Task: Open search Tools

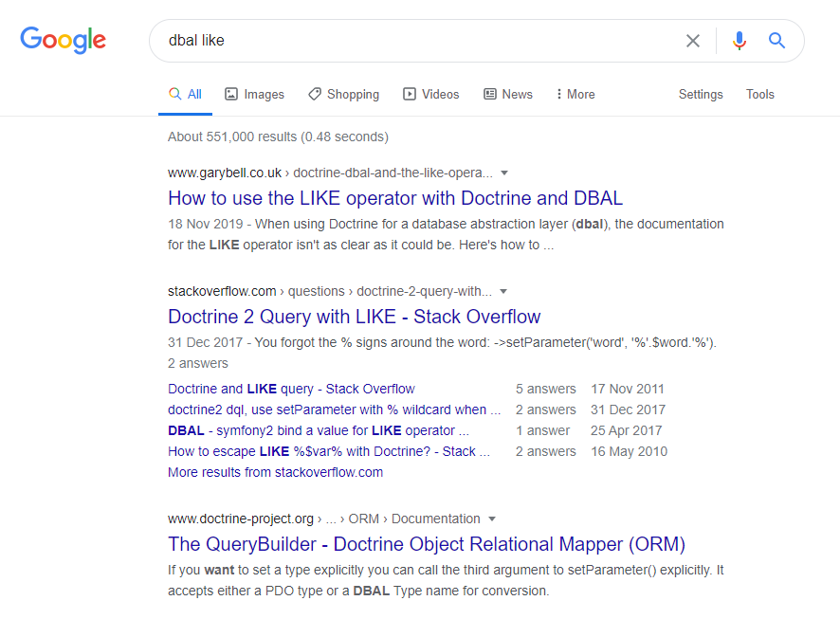Action: [x=760, y=94]
